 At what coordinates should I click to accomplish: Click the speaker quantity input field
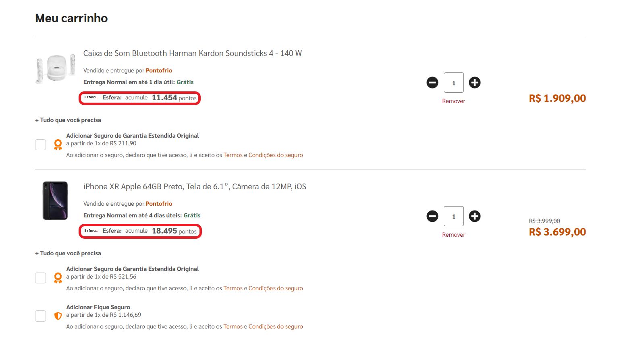point(453,83)
